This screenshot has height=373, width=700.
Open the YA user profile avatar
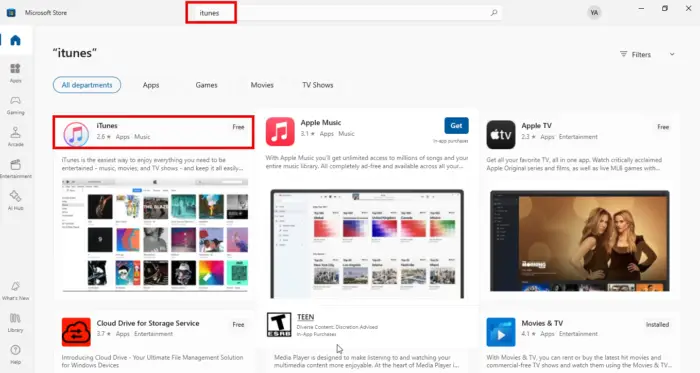(x=594, y=13)
